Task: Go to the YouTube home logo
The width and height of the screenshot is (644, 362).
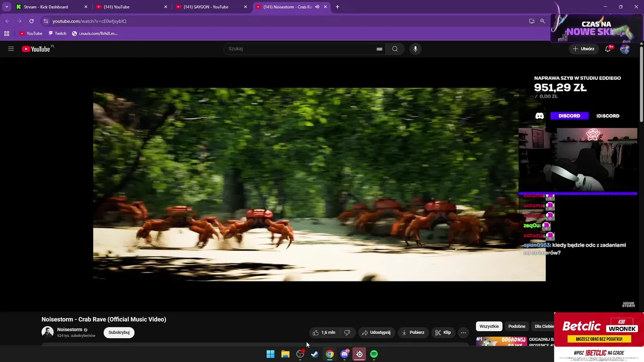Action: tap(37, 49)
